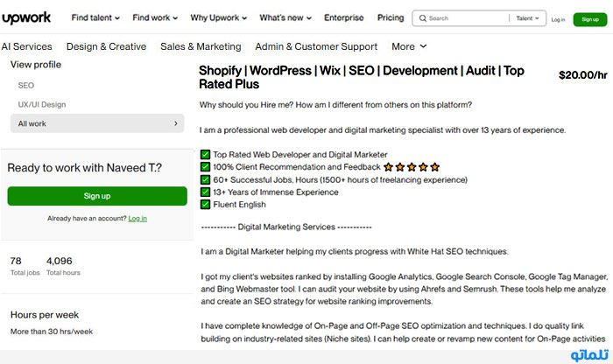Select the UX/UI Design profile view
The image size is (613, 364).
[x=42, y=104]
